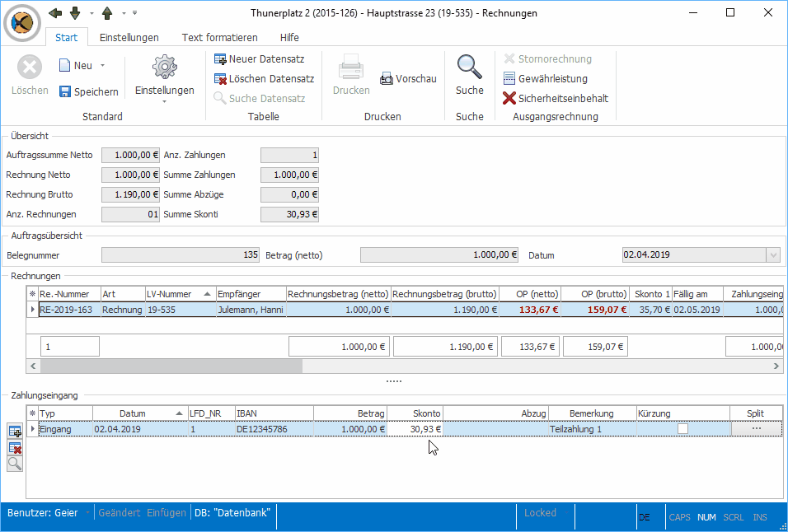The image size is (788, 532).
Task: Click the IBAN cell DE12345786
Action: point(274,429)
